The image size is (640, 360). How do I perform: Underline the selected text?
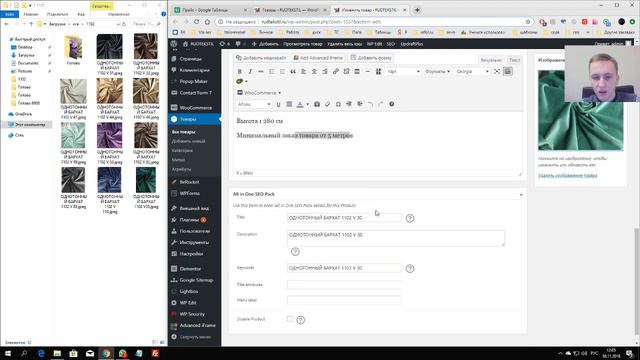pyautogui.click(x=278, y=104)
